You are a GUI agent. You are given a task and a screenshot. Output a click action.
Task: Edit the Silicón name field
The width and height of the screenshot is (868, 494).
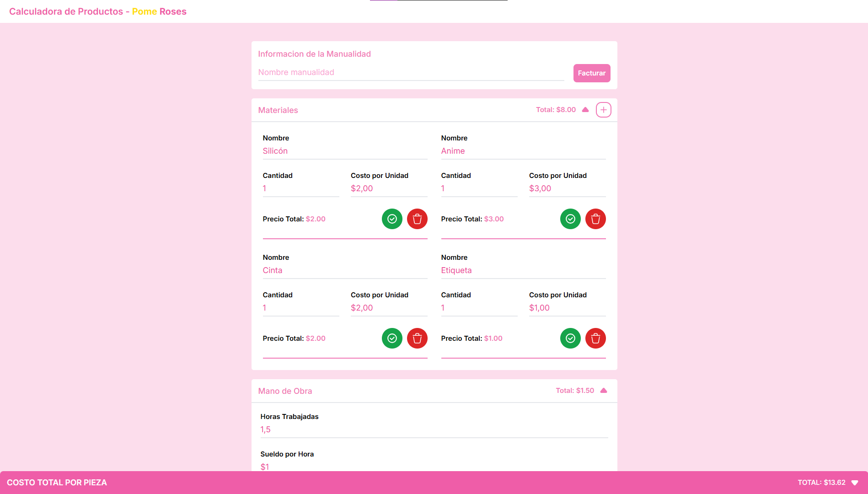pyautogui.click(x=345, y=151)
